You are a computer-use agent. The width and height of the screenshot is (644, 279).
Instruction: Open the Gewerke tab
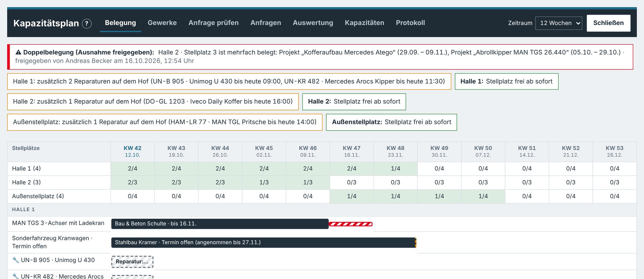point(162,23)
